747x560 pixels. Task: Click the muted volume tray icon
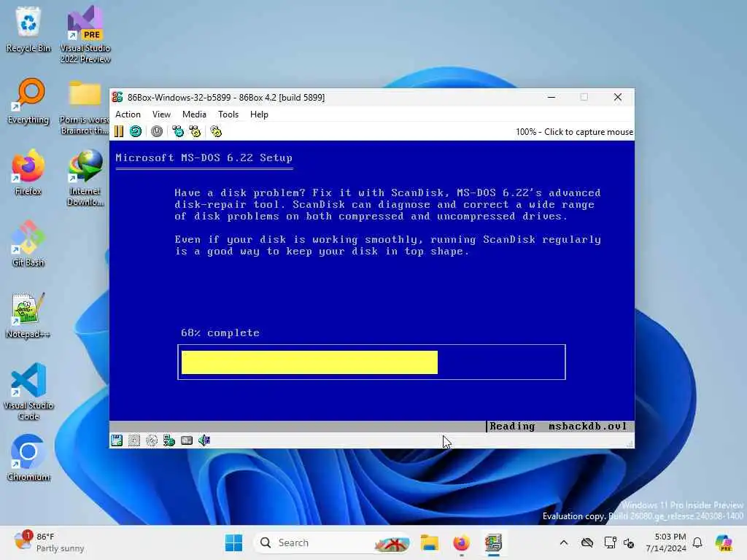tap(629, 542)
